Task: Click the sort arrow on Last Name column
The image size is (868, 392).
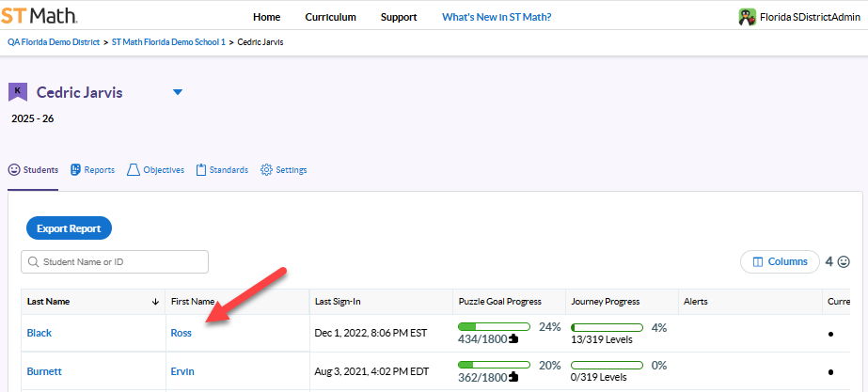Action: pyautogui.click(x=155, y=302)
